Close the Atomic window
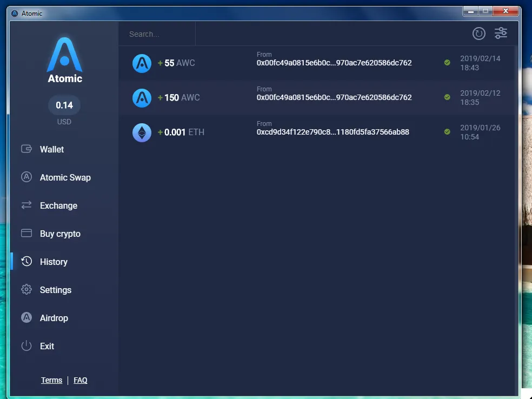Screen dimensions: 532x399 [506, 11]
